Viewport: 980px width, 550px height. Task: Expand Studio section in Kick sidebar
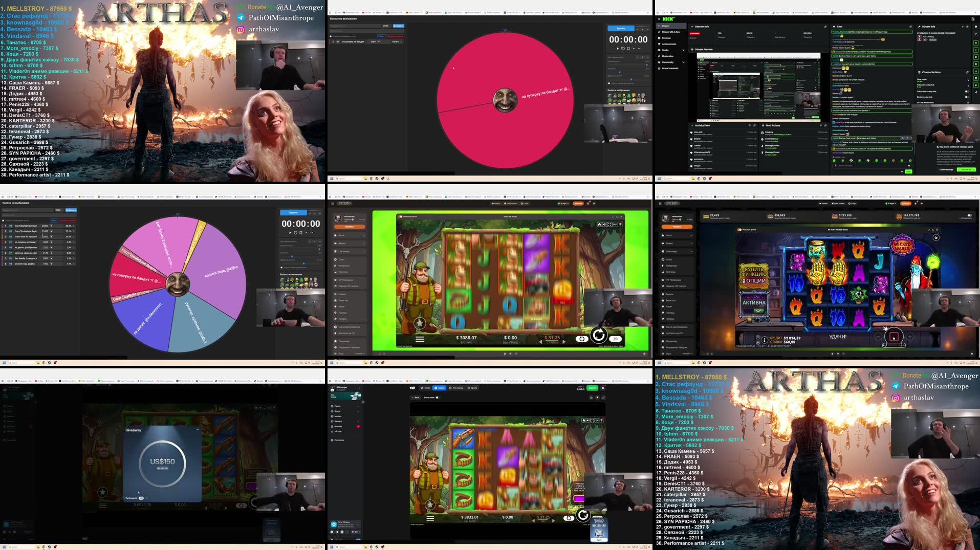click(x=683, y=50)
